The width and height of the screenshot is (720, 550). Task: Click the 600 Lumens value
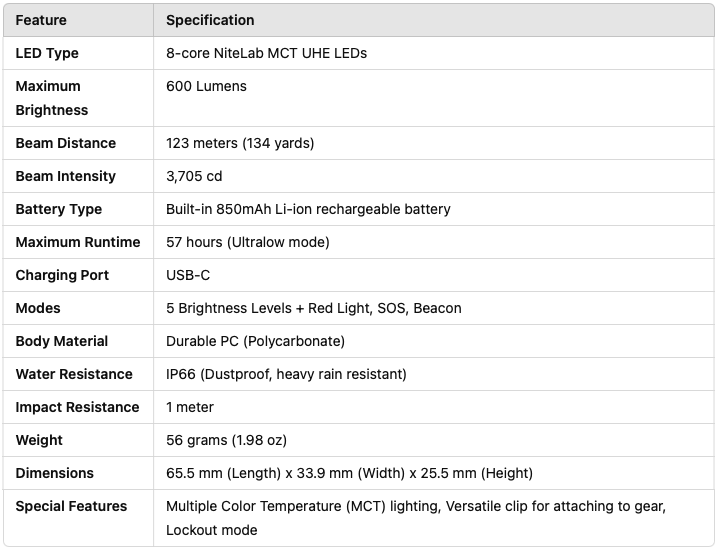[206, 86]
